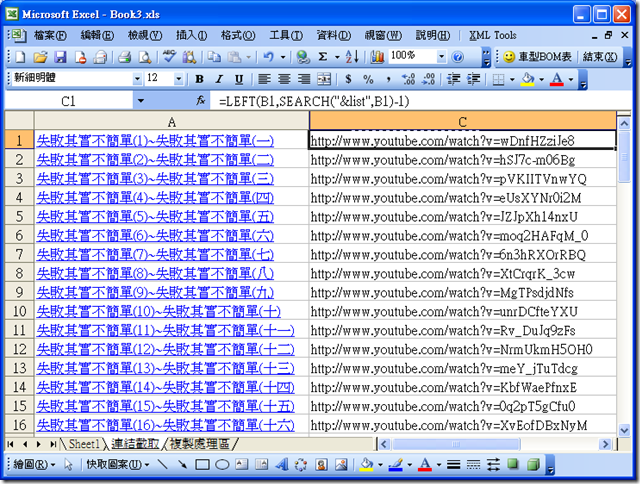Image resolution: width=640 pixels, height=484 pixels.
Task: Open the Chart Wizard icon
Action: [x=377, y=57]
